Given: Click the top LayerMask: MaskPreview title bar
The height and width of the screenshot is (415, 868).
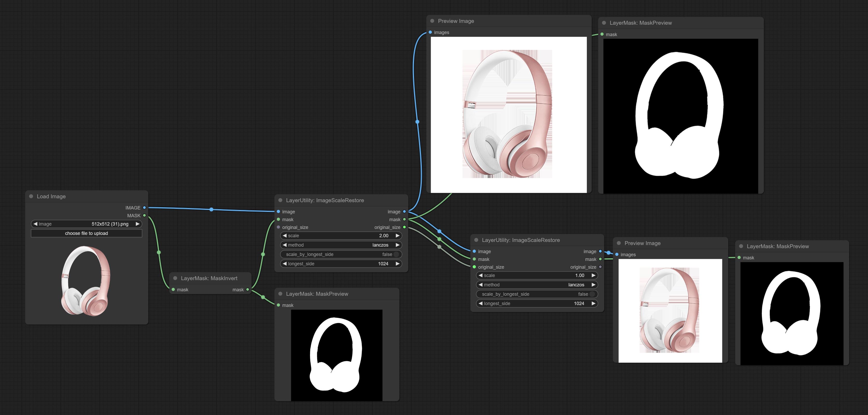Looking at the screenshot, I should tap(641, 23).
